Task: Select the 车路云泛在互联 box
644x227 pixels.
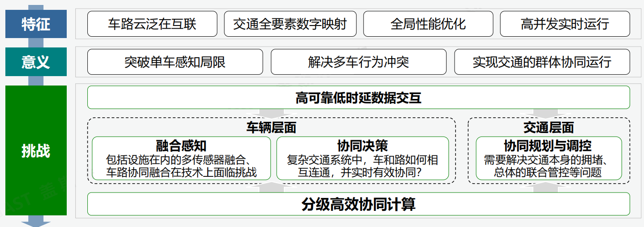Action: (152, 24)
